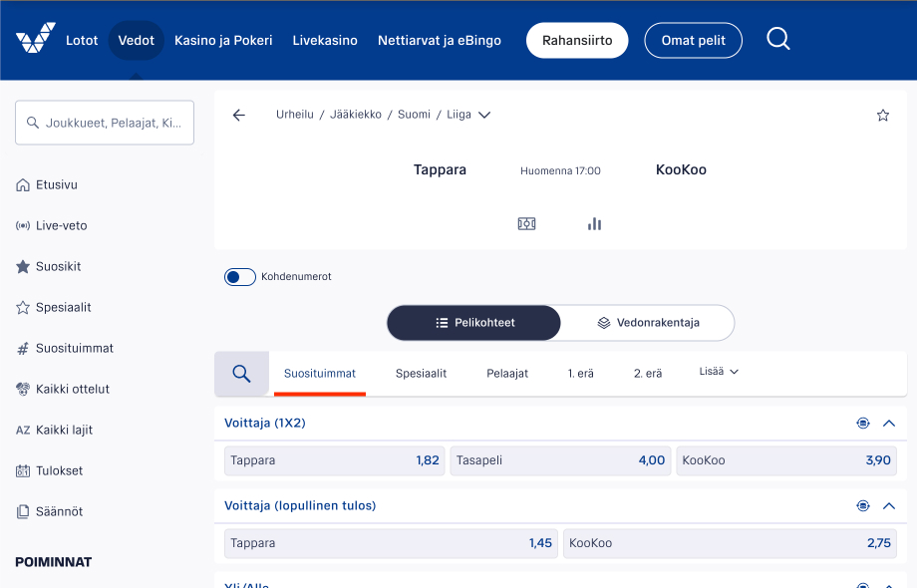This screenshot has height=588, width=917.
Task: Click the Rahansiirto button
Action: [x=577, y=40]
